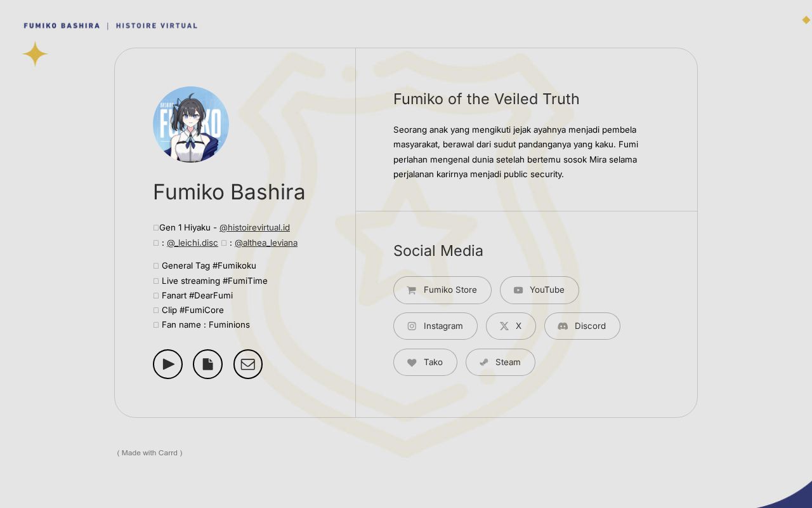Click Fumiko's circular avatar picture
812x508 pixels.
click(191, 124)
